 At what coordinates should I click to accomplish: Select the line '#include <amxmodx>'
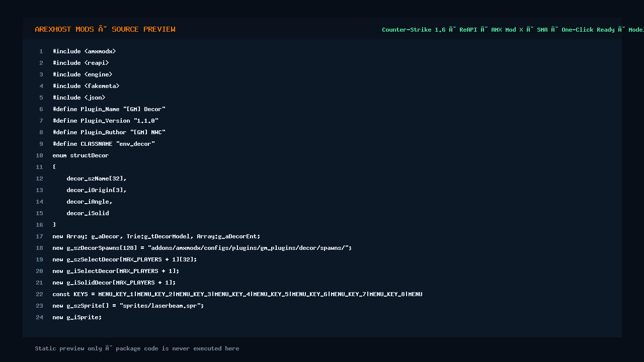[x=84, y=51]
